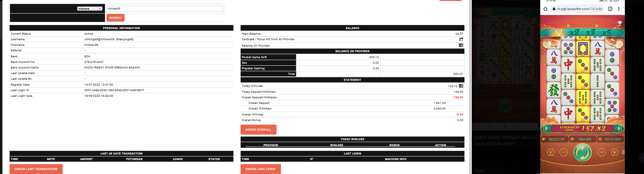Tap the minus bet decrease button

coord(563,152)
